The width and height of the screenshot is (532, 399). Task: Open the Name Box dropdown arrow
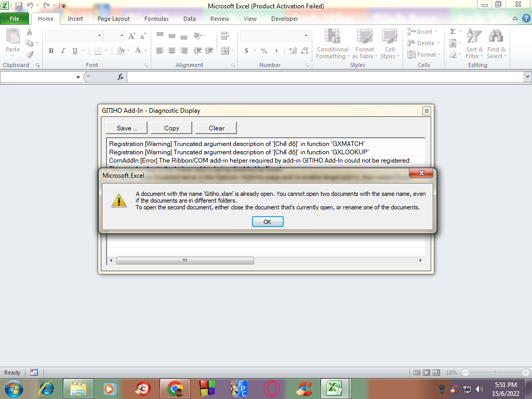[x=78, y=77]
